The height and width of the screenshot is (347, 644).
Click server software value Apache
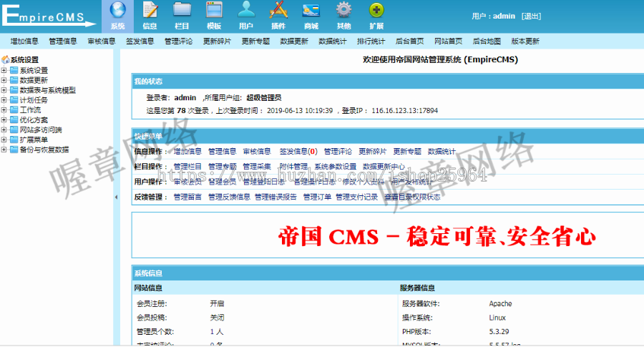(x=500, y=304)
